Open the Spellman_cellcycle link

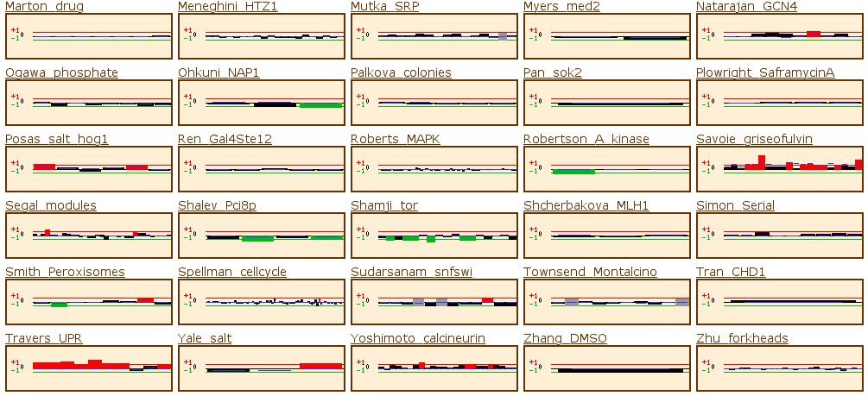tap(232, 272)
